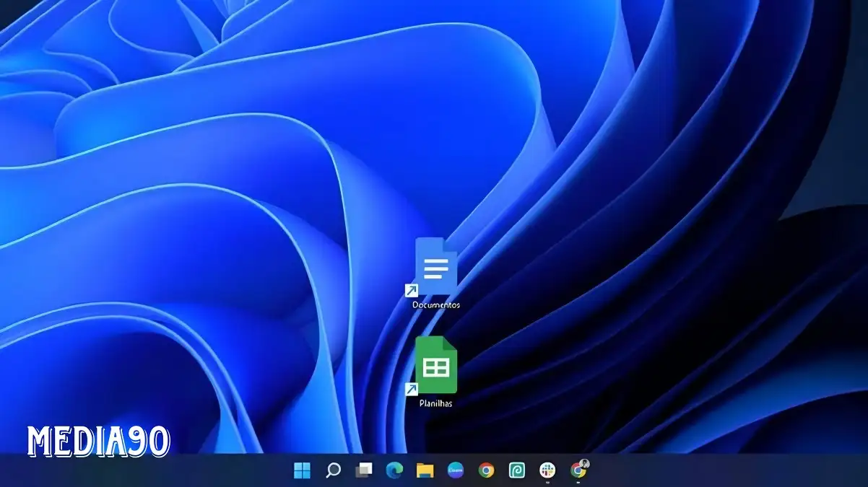Launch Canva app from the taskbar
868x487 pixels.
456,470
